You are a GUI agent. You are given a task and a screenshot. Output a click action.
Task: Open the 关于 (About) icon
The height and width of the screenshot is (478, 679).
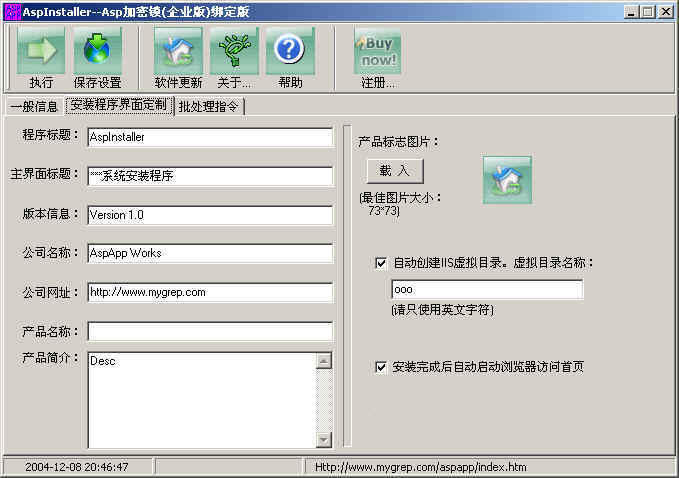234,52
